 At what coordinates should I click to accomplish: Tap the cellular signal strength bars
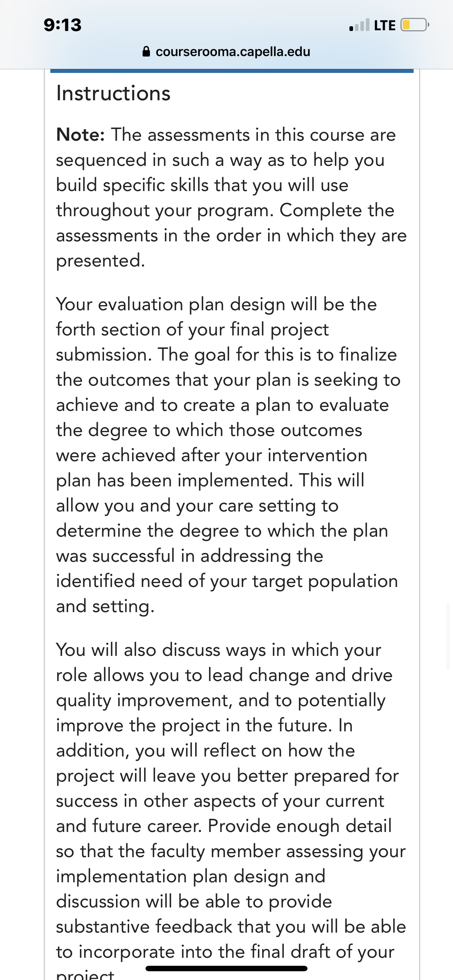pos(359,25)
